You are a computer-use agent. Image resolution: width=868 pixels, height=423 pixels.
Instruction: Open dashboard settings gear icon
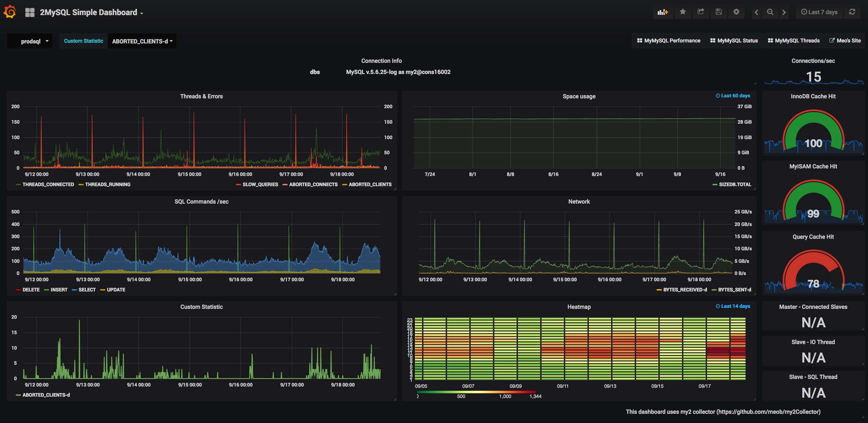coord(736,12)
